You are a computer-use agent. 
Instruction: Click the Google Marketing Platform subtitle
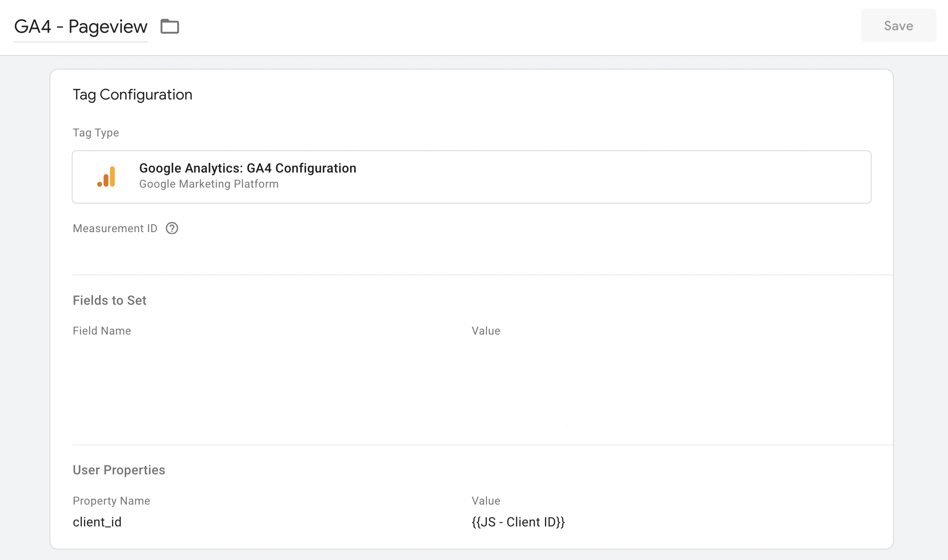pos(209,184)
